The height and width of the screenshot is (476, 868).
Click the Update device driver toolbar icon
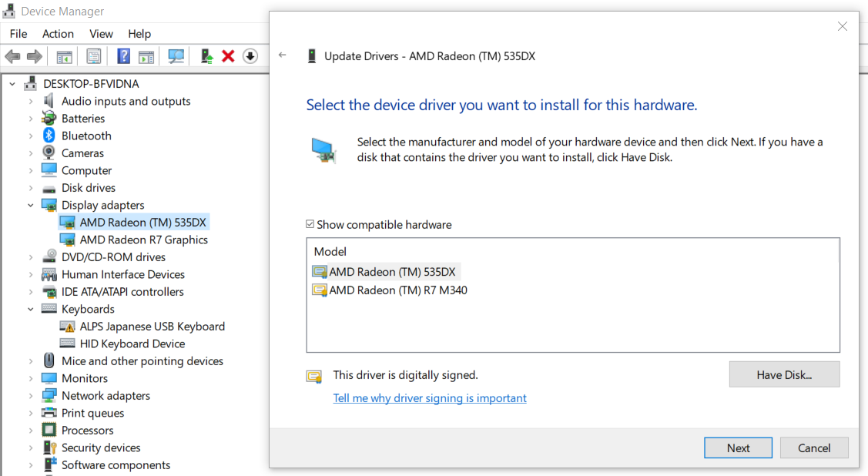click(206, 56)
